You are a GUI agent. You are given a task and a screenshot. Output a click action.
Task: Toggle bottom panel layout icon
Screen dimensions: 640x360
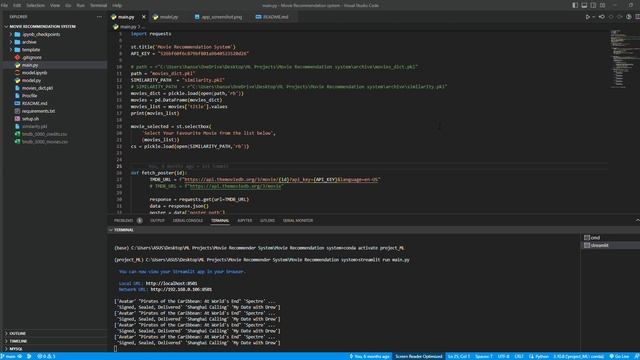(x=584, y=5)
